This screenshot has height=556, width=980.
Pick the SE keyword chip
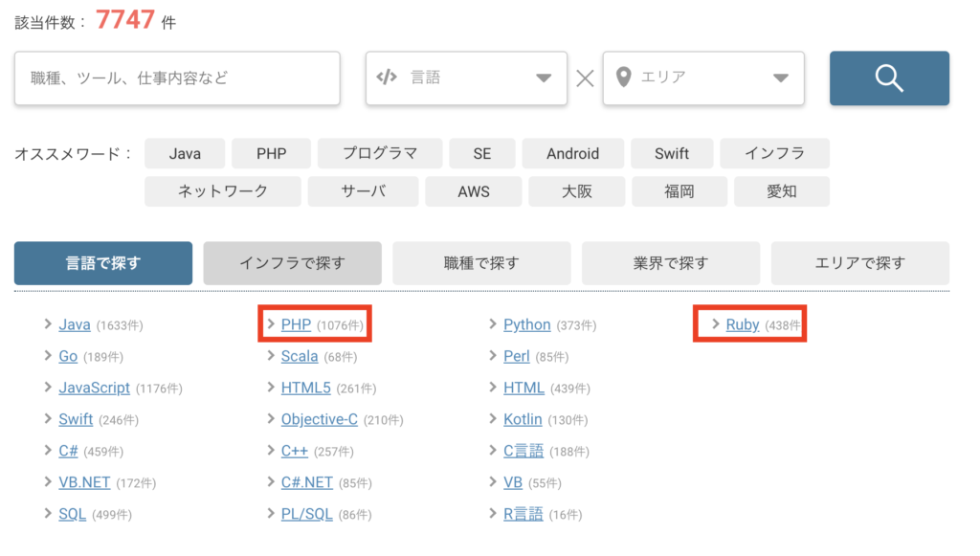tap(482, 154)
